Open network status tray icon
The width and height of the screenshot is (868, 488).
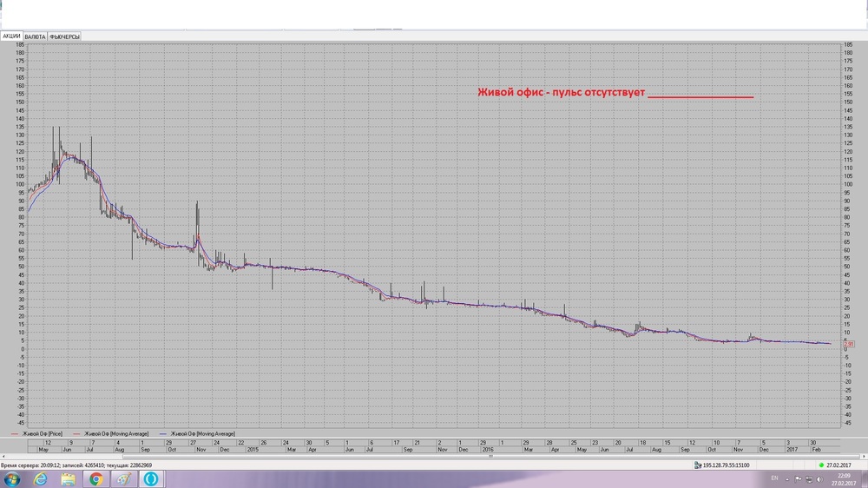point(809,479)
